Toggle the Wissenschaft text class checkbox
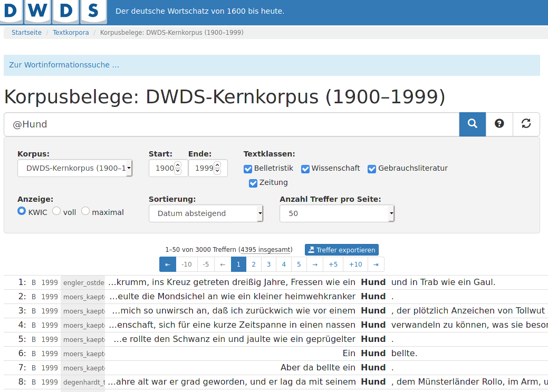Screen dimensions: 548x392 click(305, 169)
